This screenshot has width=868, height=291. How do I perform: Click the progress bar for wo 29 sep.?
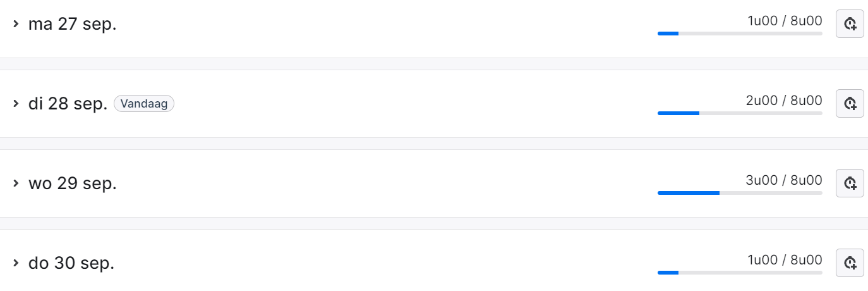[x=740, y=192]
